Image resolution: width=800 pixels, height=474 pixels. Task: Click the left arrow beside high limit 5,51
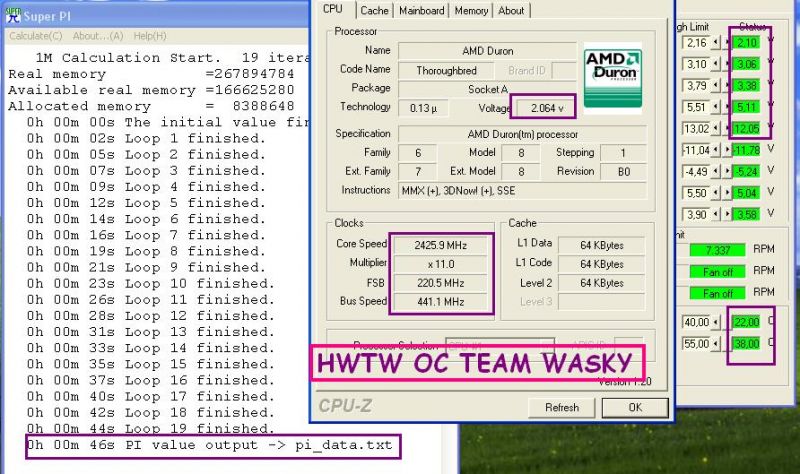[716, 107]
